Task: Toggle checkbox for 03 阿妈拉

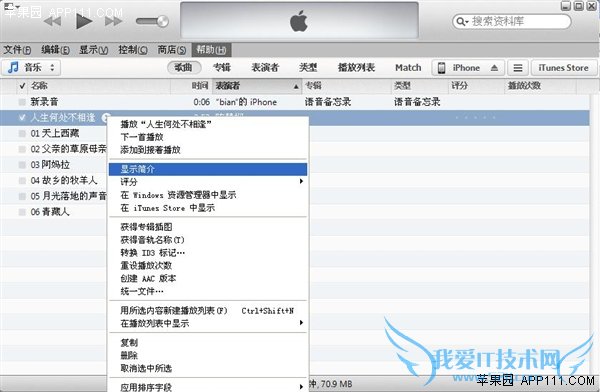Action: click(x=22, y=165)
